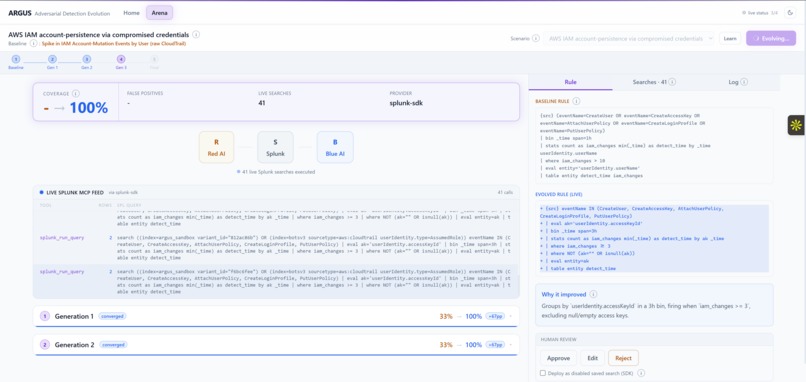Click the Final step marker

coord(155,61)
